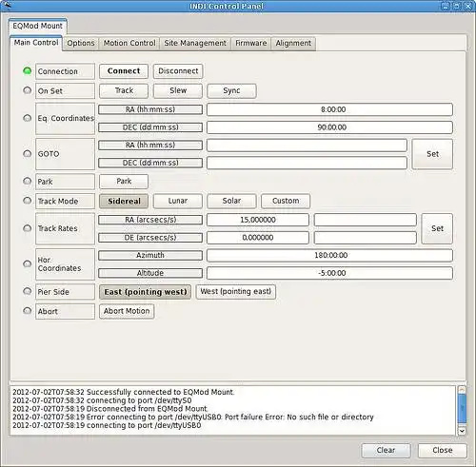Select Sync for On Set

coord(231,90)
